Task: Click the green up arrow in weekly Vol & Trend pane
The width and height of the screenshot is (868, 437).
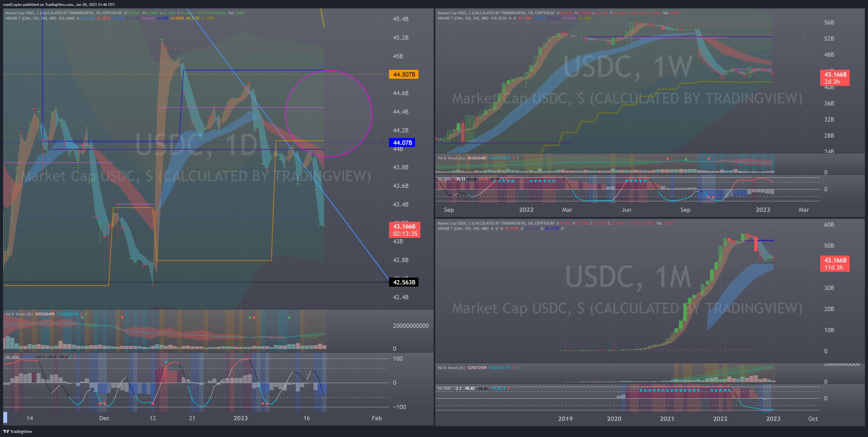Action: coord(686,159)
